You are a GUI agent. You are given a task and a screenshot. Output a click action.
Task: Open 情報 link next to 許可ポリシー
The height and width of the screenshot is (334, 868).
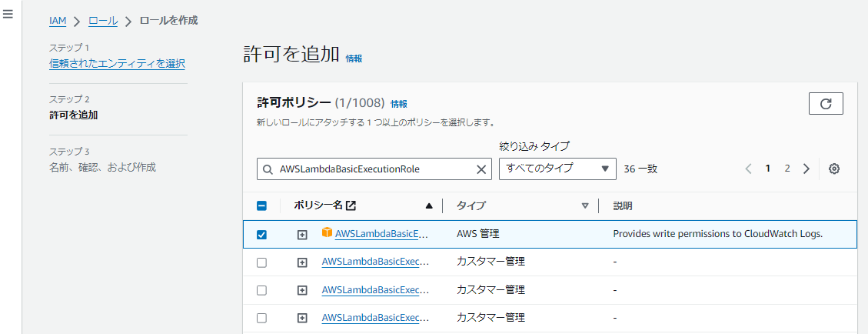coord(398,104)
